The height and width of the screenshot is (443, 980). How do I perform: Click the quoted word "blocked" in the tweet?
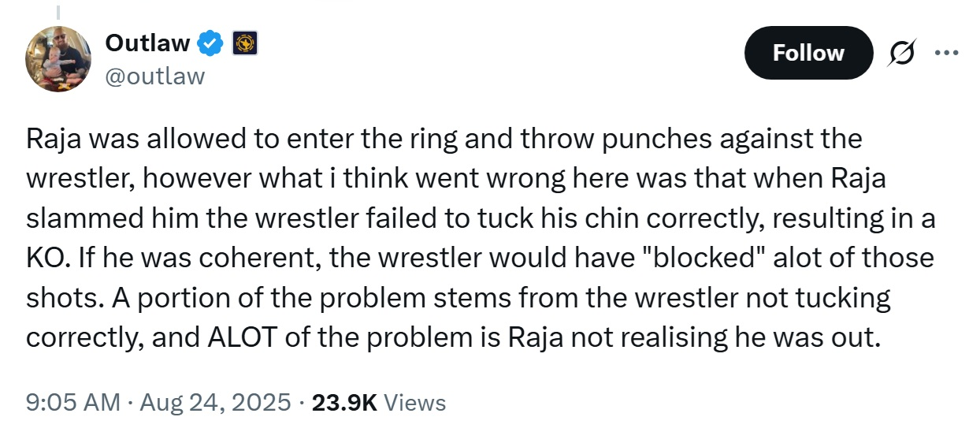(x=700, y=258)
